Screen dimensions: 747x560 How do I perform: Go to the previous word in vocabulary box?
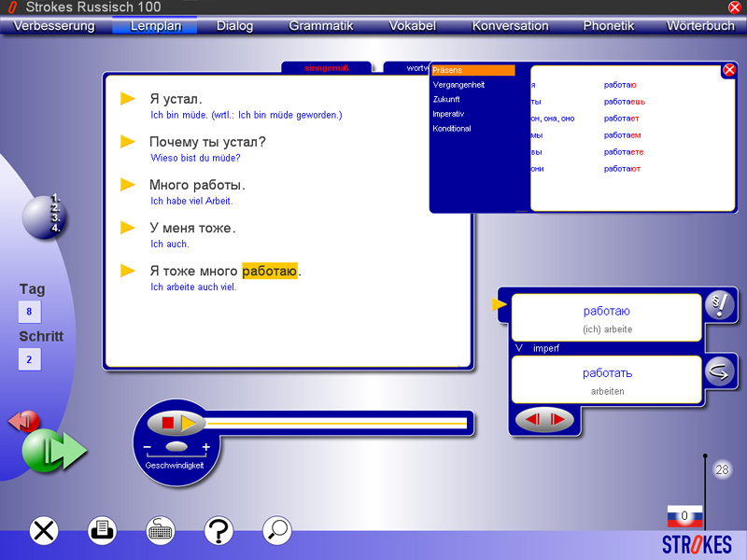click(532, 419)
